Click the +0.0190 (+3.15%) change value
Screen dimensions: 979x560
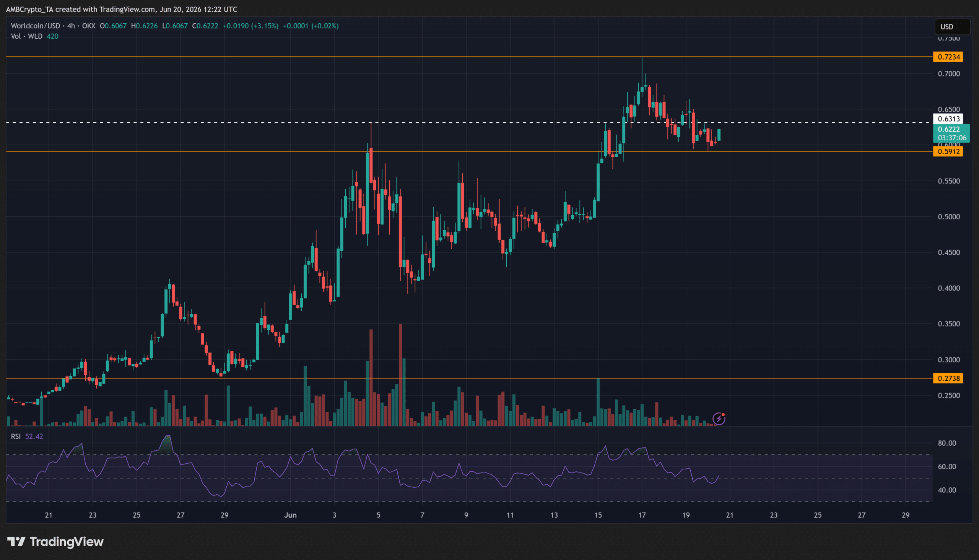click(250, 26)
